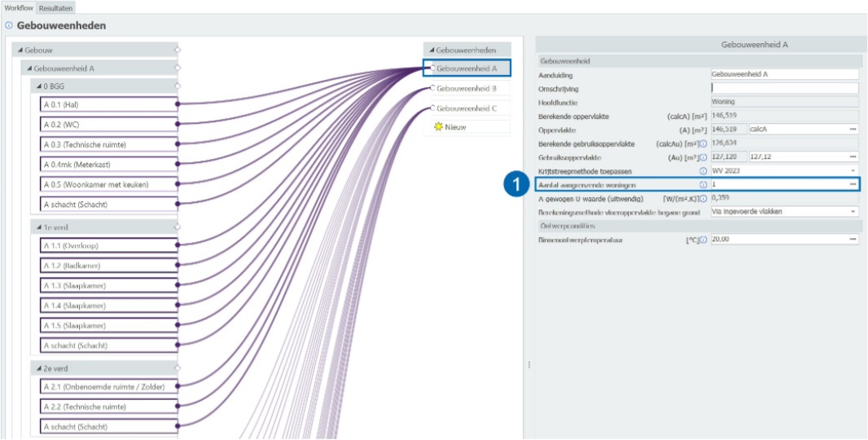
Task: Select room A 0.5 (Woonkamer met keuken)
Action: click(x=108, y=184)
